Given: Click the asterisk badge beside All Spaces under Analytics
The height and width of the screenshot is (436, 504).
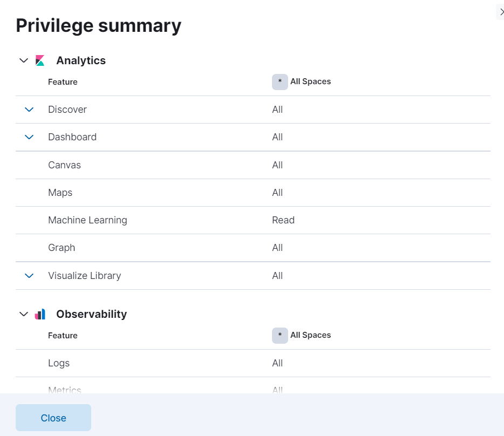Looking at the screenshot, I should [x=280, y=81].
